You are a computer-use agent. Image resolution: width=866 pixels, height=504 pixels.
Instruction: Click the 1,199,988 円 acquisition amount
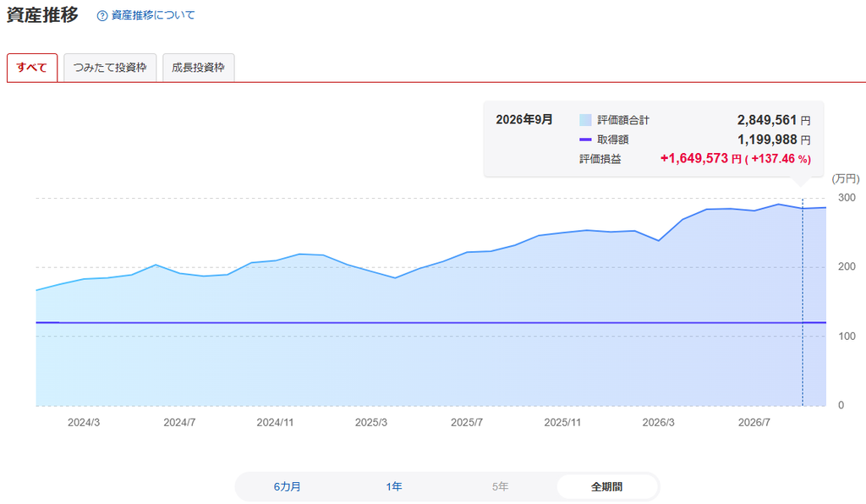coord(774,140)
